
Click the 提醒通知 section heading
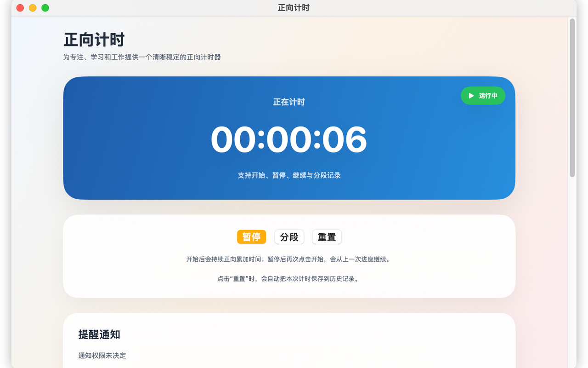tap(99, 334)
